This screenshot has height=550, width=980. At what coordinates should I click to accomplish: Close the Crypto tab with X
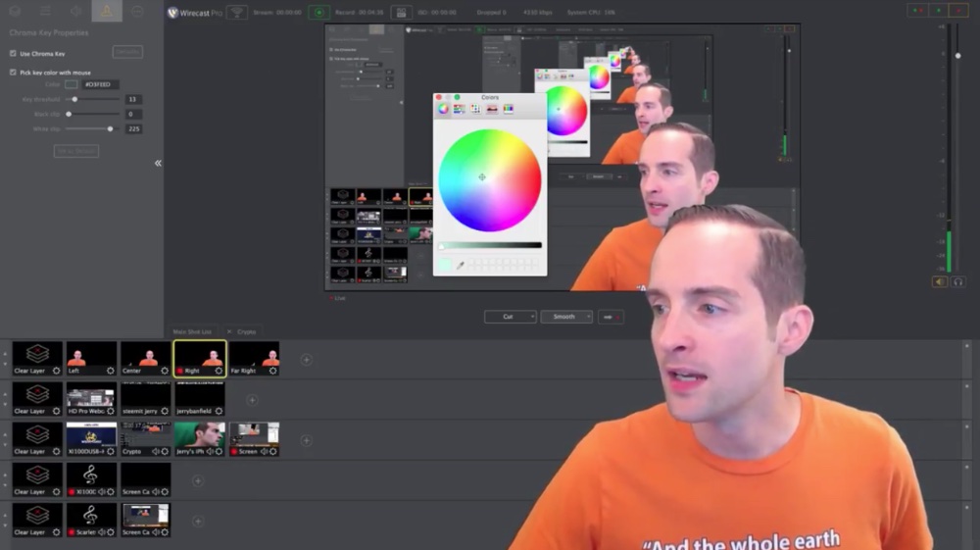pos(229,332)
